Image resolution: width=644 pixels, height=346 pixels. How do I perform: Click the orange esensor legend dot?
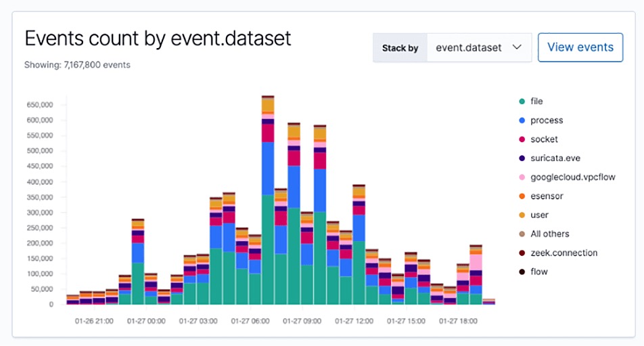tap(522, 196)
